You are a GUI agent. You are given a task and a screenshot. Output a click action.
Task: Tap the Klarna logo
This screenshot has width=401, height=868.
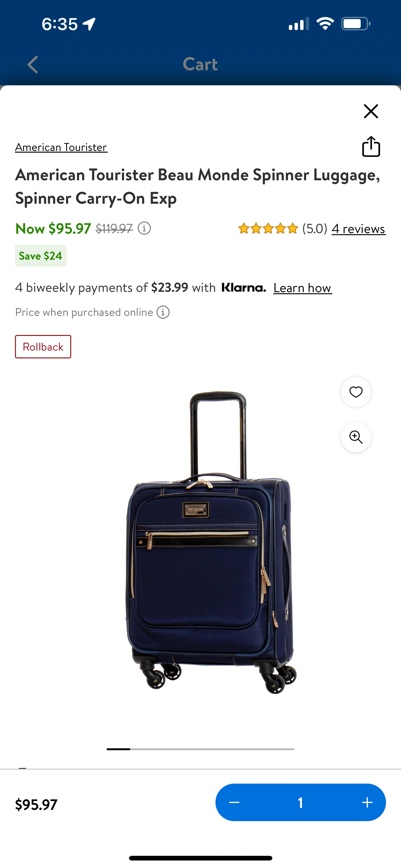244,287
